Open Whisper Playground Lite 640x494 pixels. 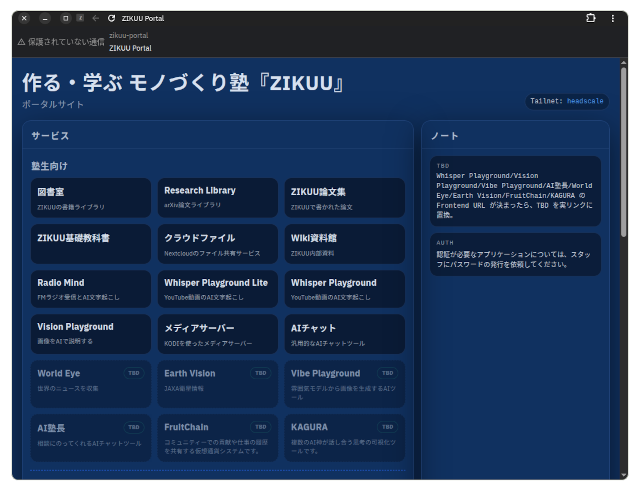coord(217,288)
